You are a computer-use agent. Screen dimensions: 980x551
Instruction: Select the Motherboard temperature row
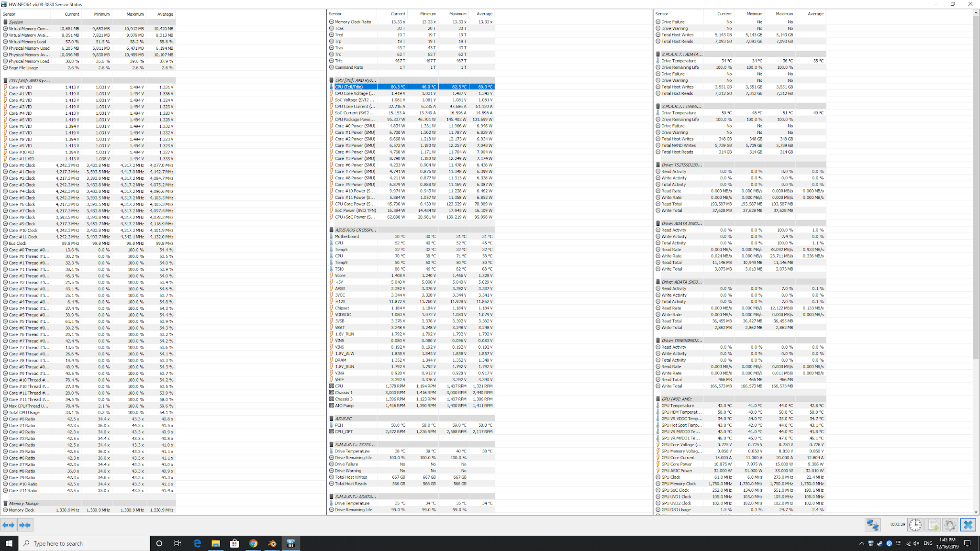412,237
